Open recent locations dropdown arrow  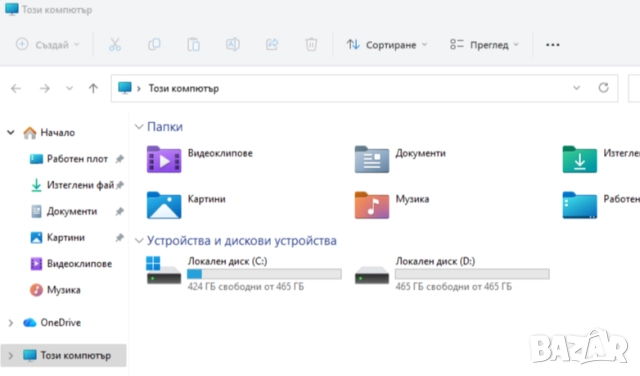(x=69, y=88)
